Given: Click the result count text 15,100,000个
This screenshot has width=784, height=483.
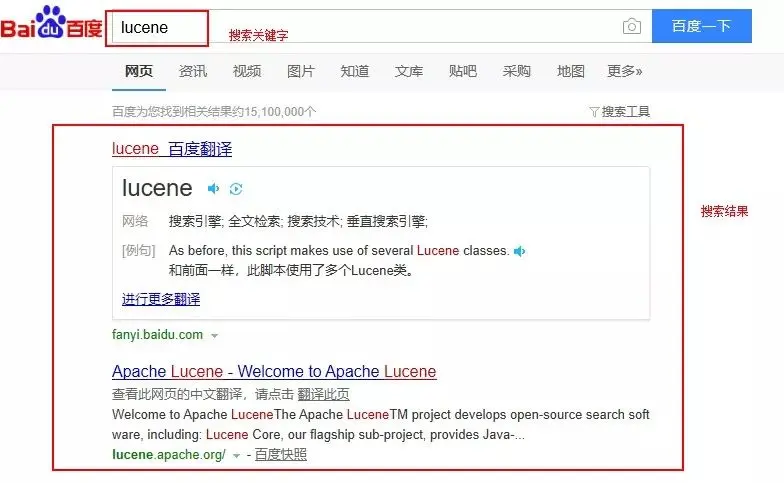Looking at the screenshot, I should click(280, 112).
